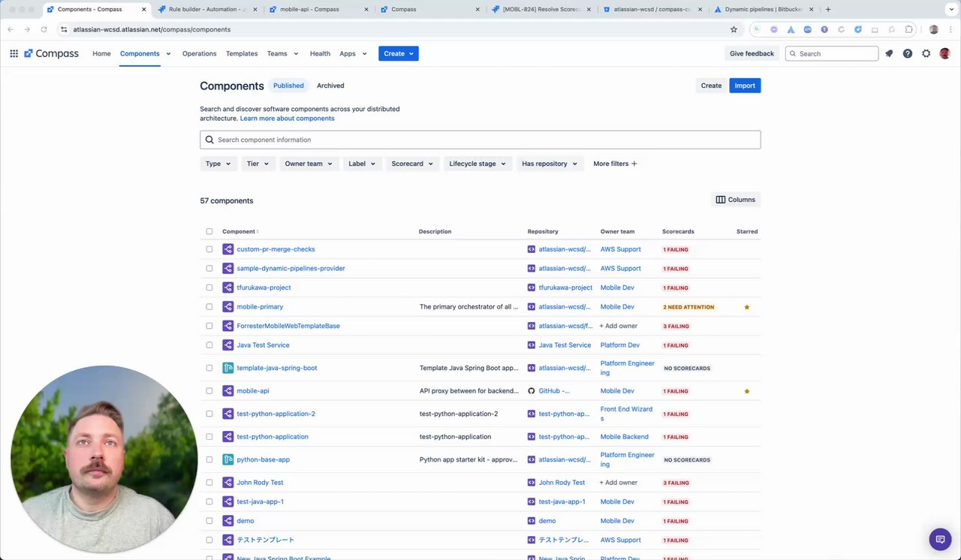Open the help question mark icon

(x=908, y=53)
